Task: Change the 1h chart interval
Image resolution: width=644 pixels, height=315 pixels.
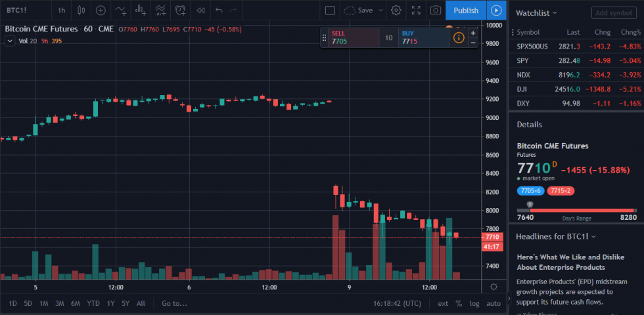Action: 61,10
